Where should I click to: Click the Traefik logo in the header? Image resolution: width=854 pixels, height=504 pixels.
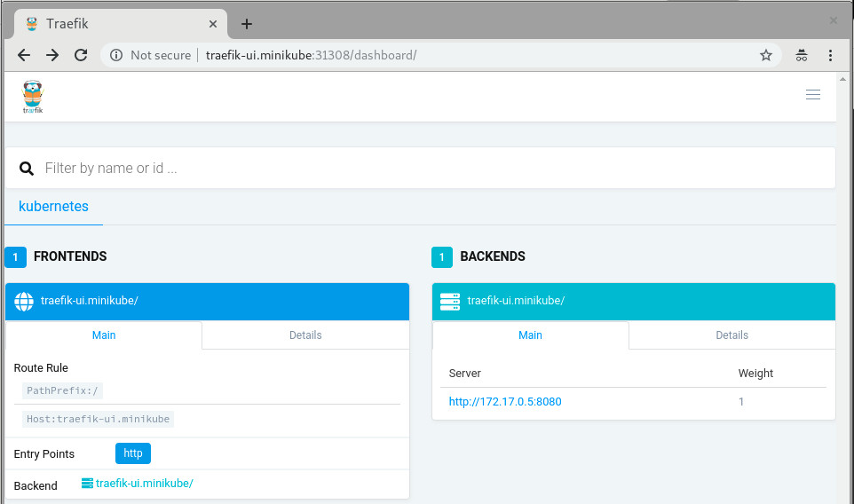click(x=33, y=96)
